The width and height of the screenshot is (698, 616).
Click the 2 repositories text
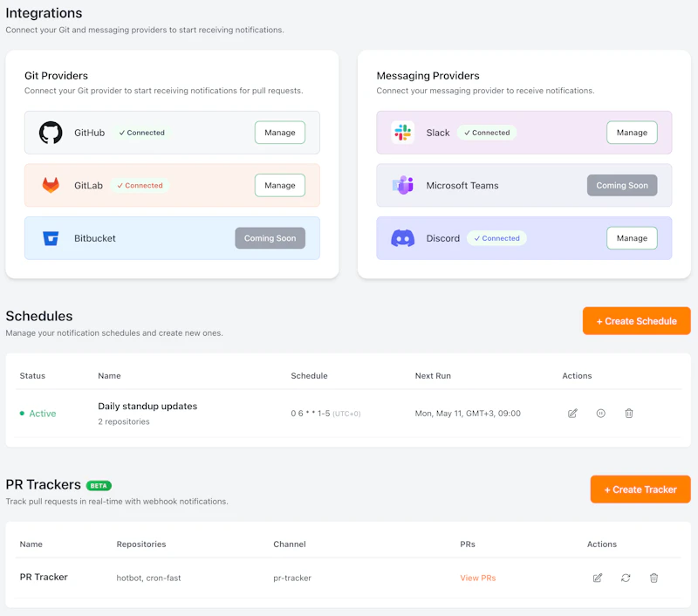pos(124,421)
